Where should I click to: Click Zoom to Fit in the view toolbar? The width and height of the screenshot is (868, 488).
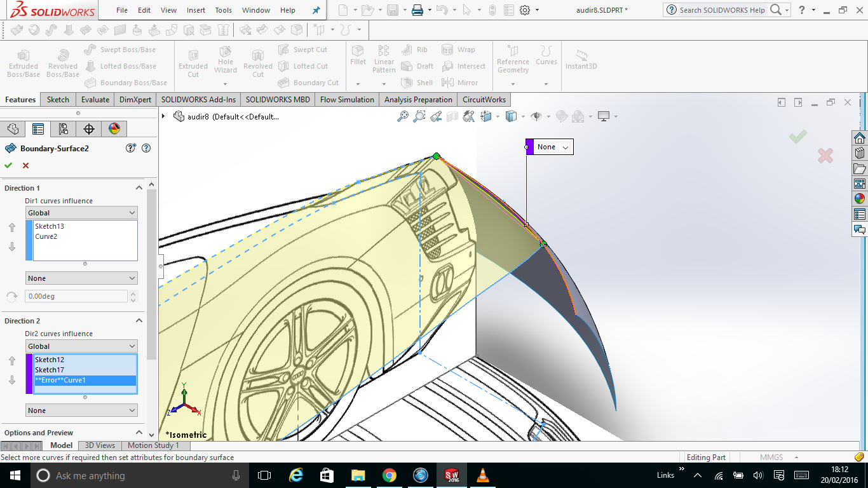coord(403,116)
